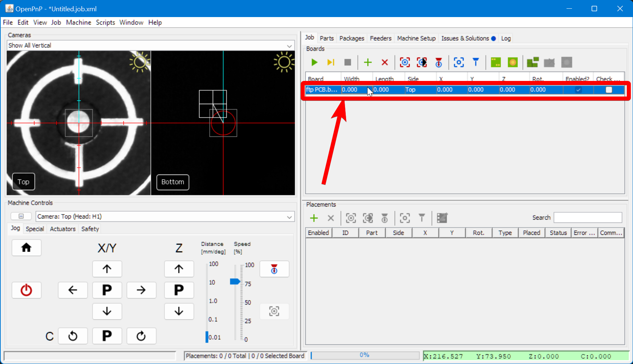Switch to the Issues & Solutions tab
Image resolution: width=633 pixels, height=364 pixels.
point(465,38)
